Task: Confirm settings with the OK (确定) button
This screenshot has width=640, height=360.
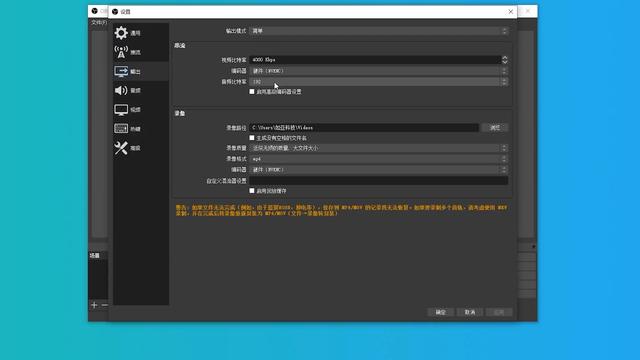Action: coord(440,312)
